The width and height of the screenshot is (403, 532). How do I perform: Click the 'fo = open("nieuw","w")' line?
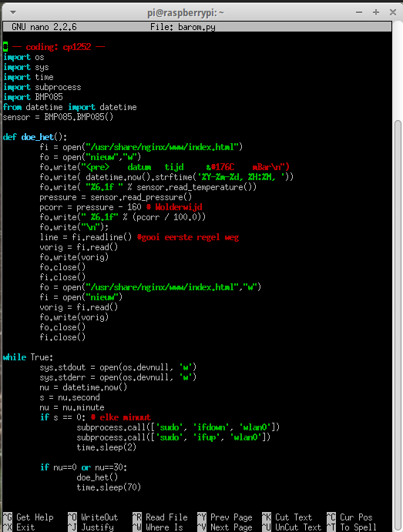tap(90, 157)
